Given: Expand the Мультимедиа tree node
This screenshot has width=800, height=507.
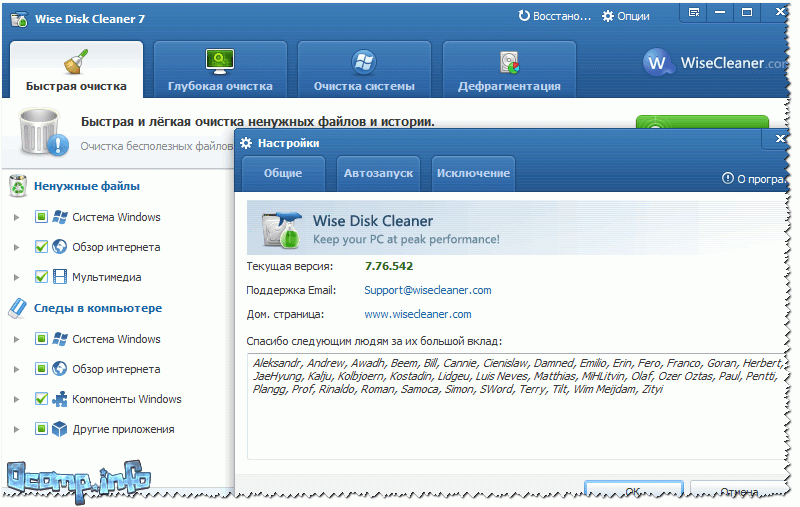Looking at the screenshot, I should [x=16, y=277].
